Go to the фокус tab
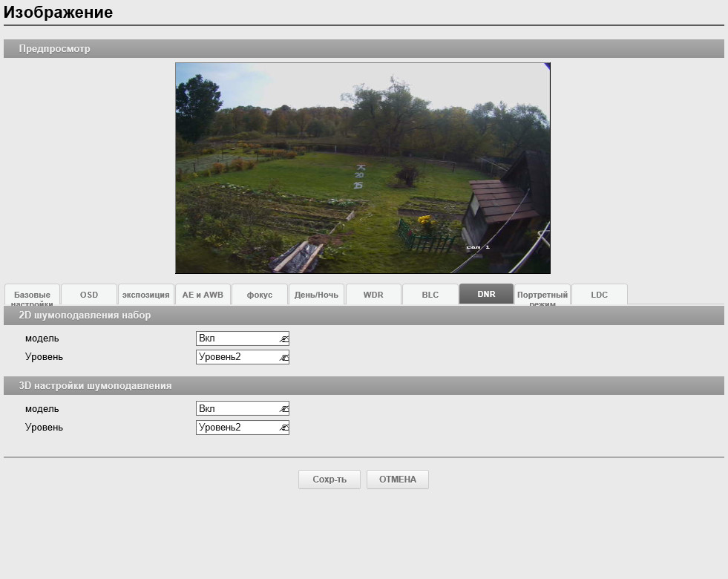The image size is (728, 579). (x=260, y=295)
